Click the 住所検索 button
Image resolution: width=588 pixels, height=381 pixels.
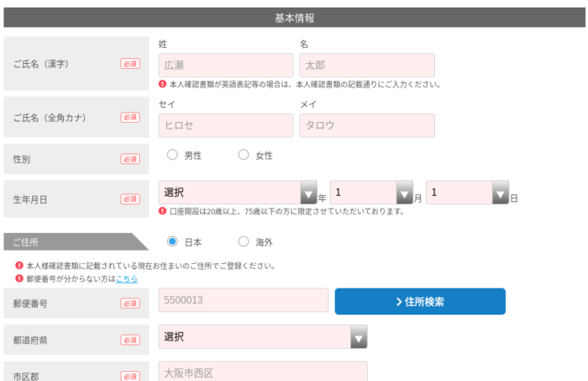pos(420,301)
